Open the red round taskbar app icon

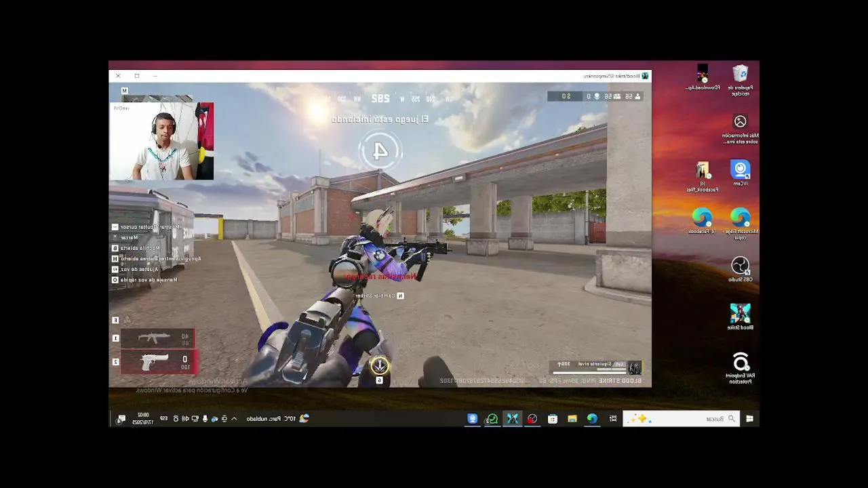[532, 419]
